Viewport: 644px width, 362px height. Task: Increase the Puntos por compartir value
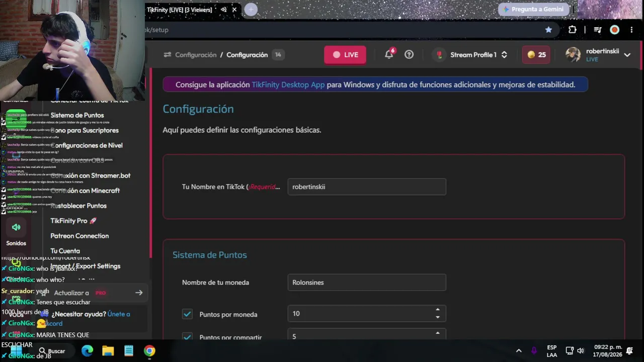(438, 333)
